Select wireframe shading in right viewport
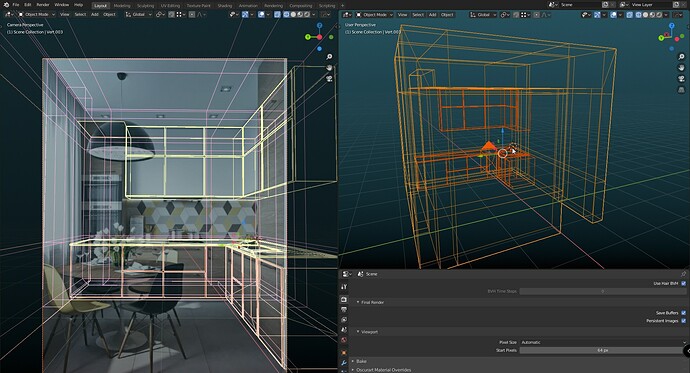The width and height of the screenshot is (690, 373). [x=639, y=15]
